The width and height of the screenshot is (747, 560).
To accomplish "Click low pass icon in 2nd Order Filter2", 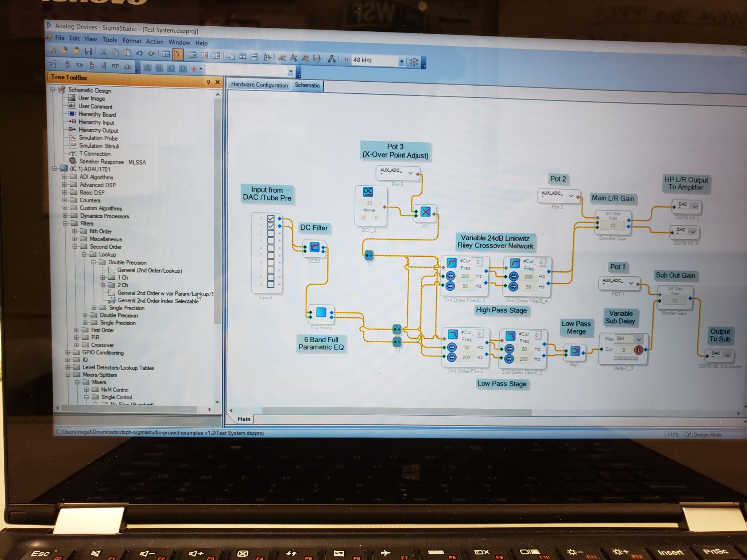I will coord(453,334).
